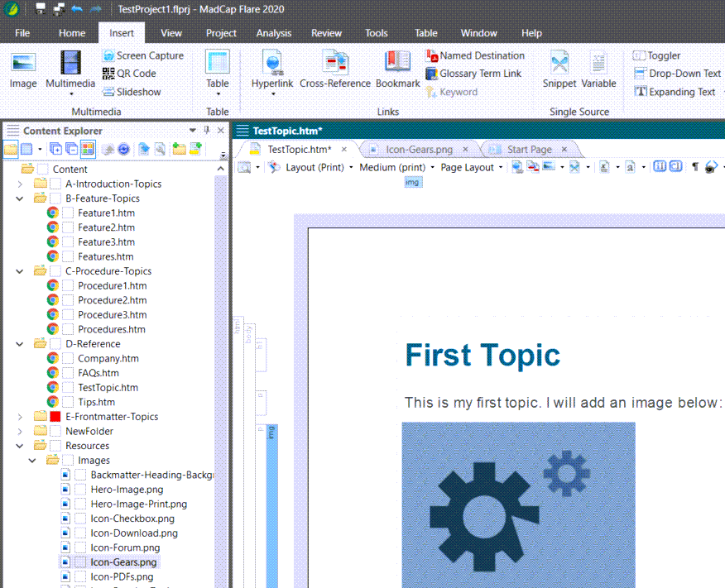Open the Icon-Gears.png document tab
Screen dimensions: 725x588
[419, 149]
